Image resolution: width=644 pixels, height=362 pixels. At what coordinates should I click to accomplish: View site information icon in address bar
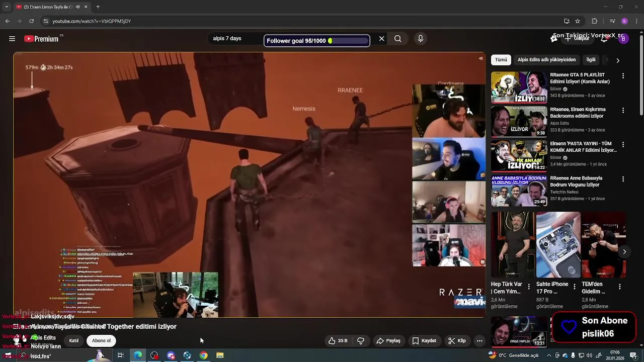coord(46,21)
